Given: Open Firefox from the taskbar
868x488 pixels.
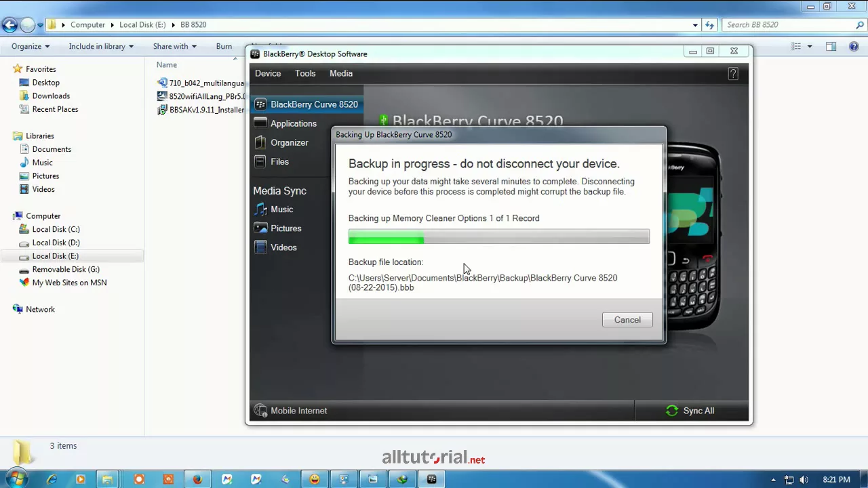Looking at the screenshot, I should [x=197, y=479].
